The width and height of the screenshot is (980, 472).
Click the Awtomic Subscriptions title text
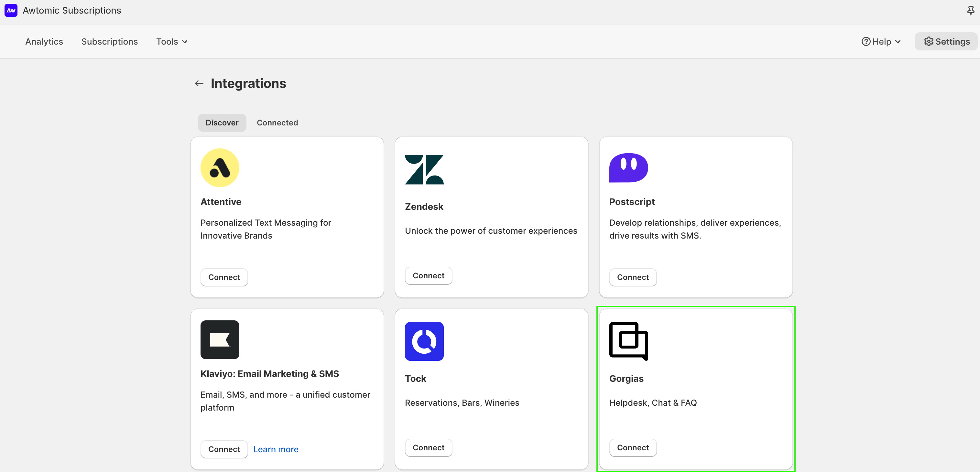point(72,10)
